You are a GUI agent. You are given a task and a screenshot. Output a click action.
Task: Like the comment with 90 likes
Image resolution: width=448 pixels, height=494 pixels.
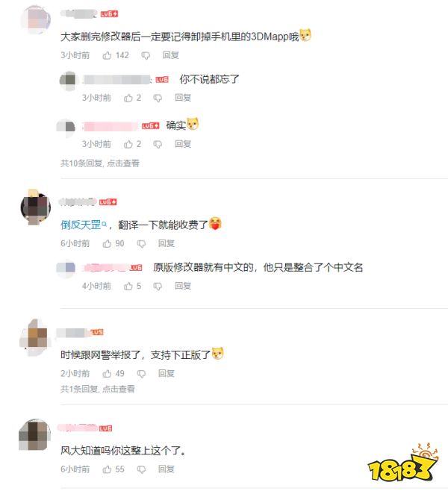pyautogui.click(x=107, y=243)
